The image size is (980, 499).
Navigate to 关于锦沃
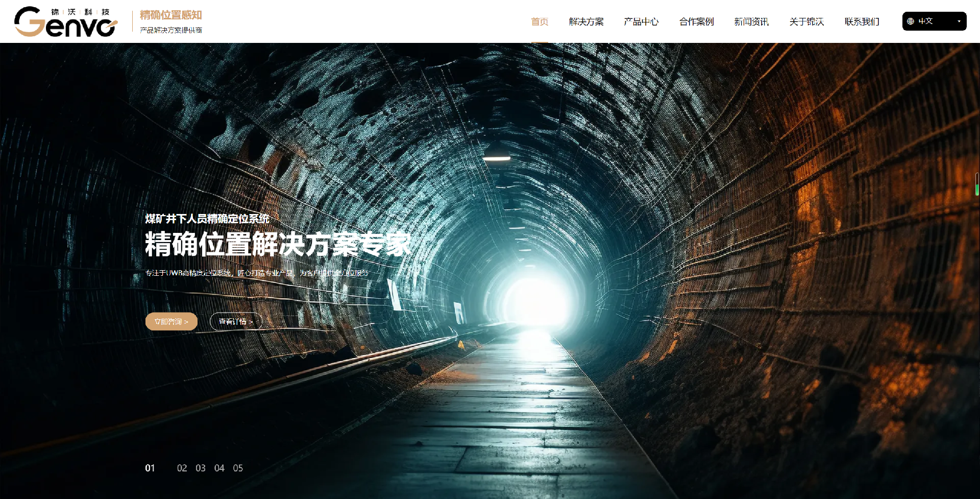pyautogui.click(x=806, y=21)
